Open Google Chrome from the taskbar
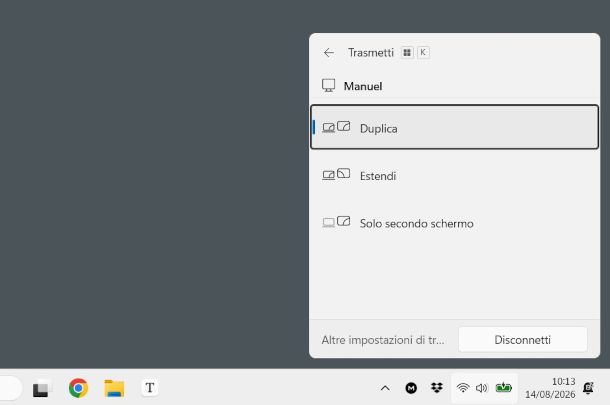 [78, 388]
